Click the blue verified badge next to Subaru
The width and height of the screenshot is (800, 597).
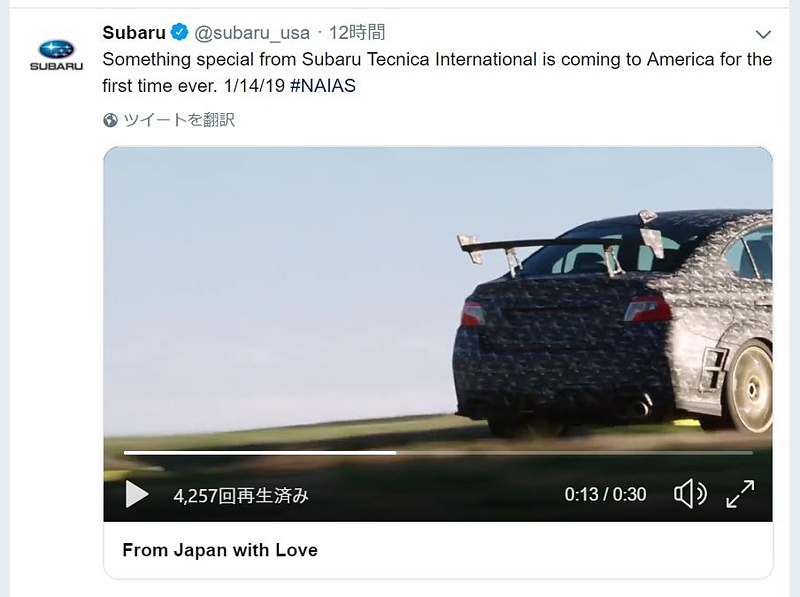click(x=179, y=32)
